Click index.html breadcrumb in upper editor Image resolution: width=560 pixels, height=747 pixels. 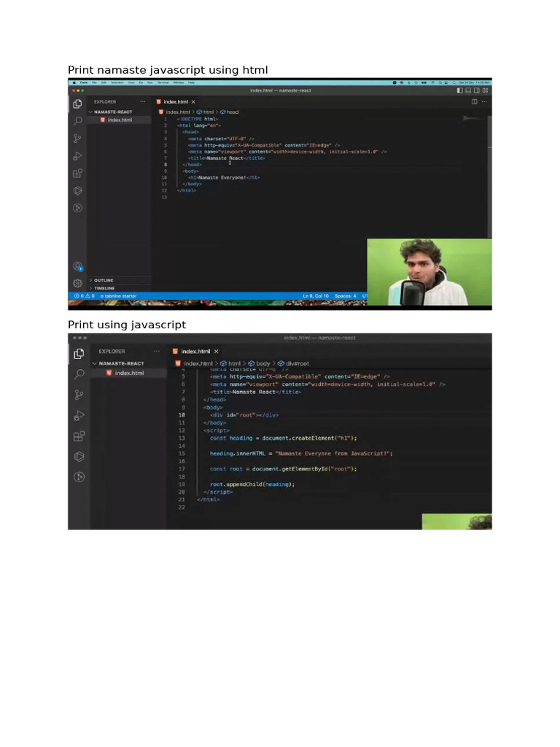[x=174, y=112]
